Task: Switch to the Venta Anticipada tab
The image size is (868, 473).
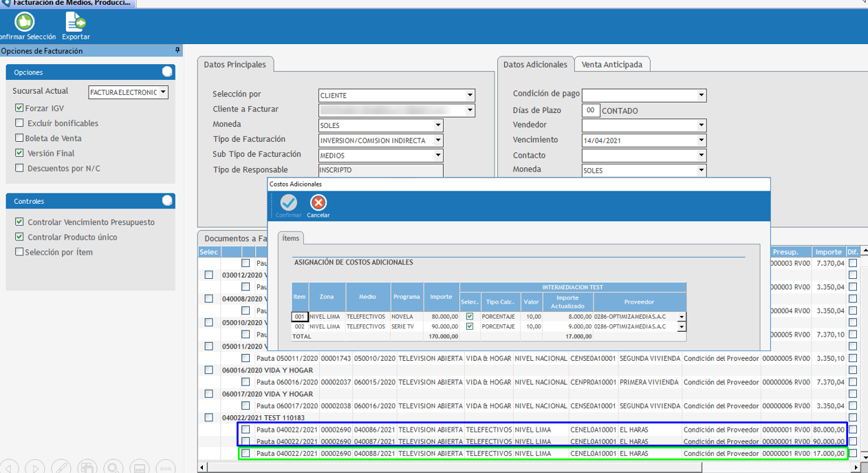Action: [x=611, y=65]
